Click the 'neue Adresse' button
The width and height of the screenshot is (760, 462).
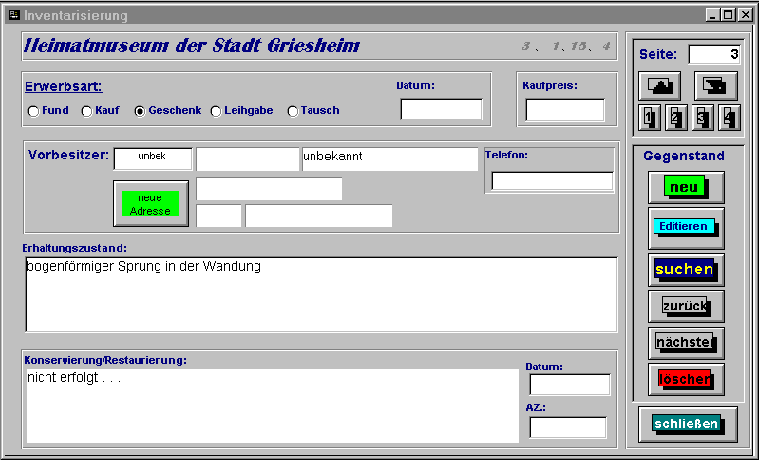pos(150,204)
